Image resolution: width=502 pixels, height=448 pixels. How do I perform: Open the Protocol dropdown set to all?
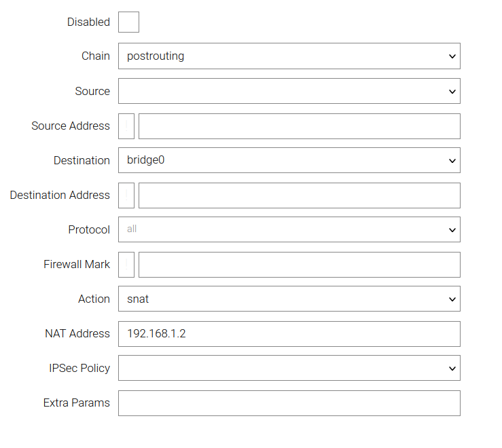pyautogui.click(x=289, y=230)
